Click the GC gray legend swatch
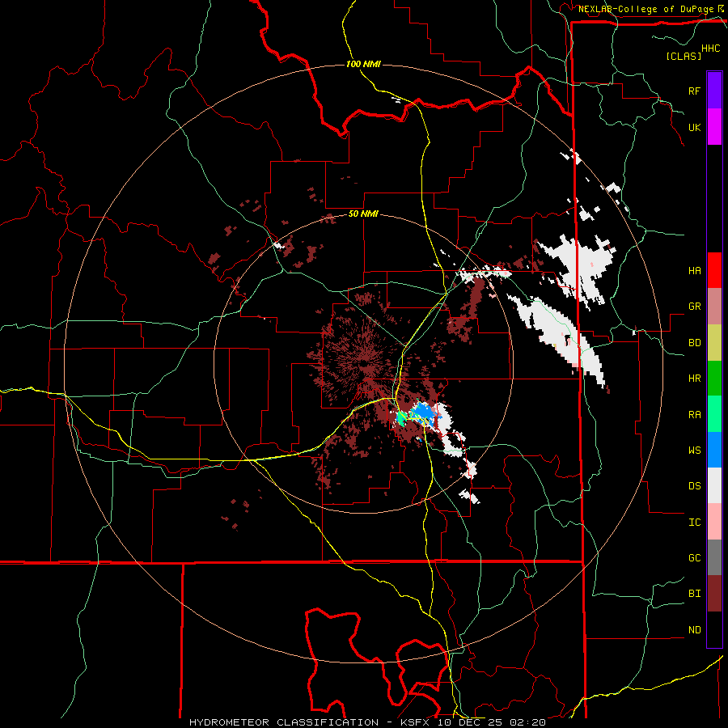The height and width of the screenshot is (728, 728). click(x=714, y=557)
